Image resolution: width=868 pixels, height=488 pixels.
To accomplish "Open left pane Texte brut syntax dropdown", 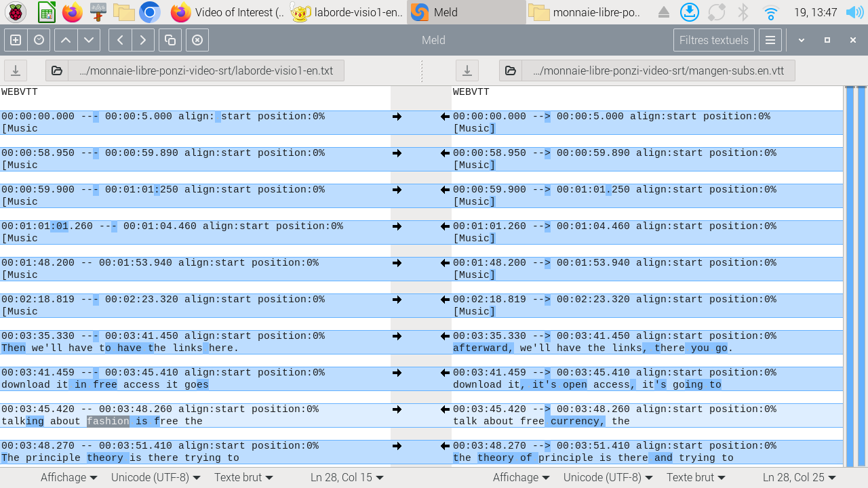I will 243,477.
